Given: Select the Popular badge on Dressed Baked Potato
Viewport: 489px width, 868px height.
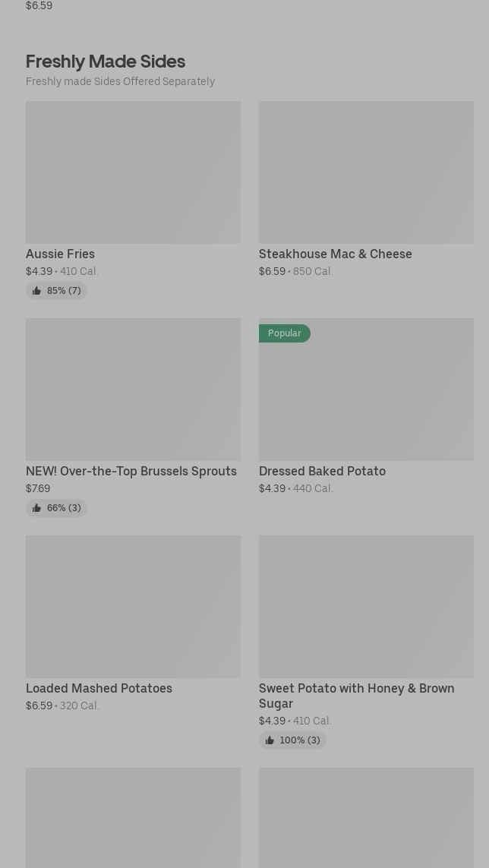Looking at the screenshot, I should [x=285, y=333].
